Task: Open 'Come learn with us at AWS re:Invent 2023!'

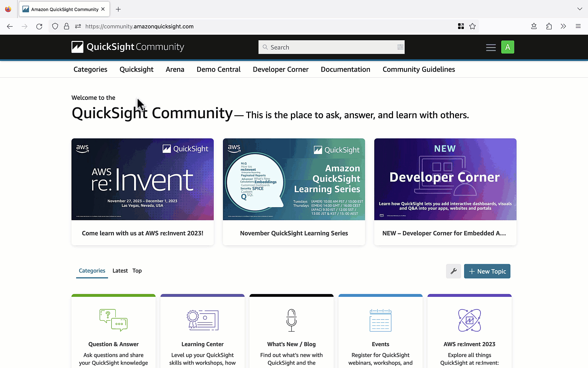Action: pos(143,233)
